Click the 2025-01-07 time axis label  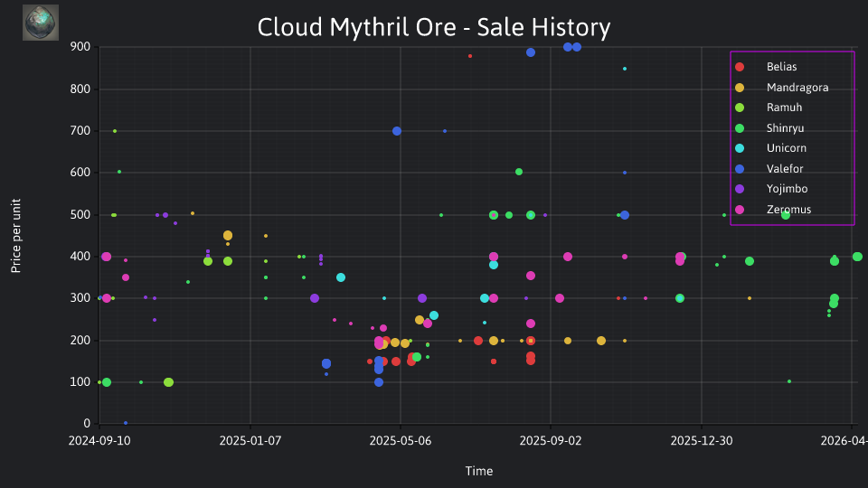pyautogui.click(x=250, y=441)
